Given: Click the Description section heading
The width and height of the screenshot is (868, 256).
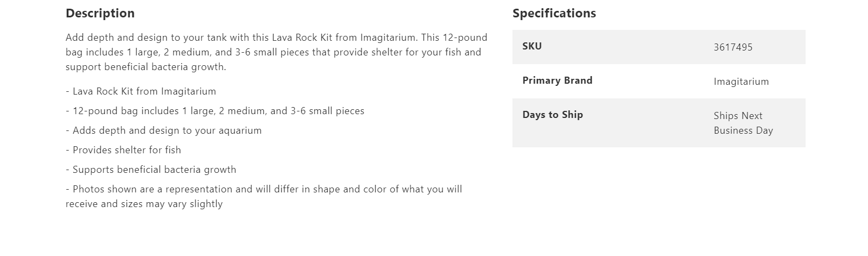Looking at the screenshot, I should [100, 13].
